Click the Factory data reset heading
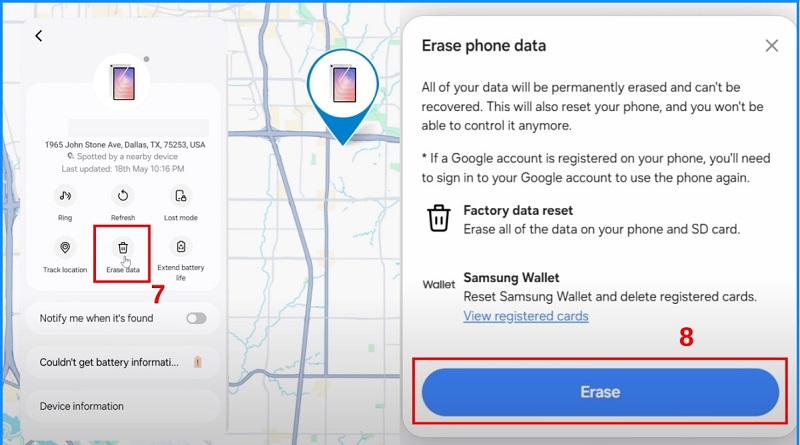The height and width of the screenshot is (445, 800). coord(518,210)
